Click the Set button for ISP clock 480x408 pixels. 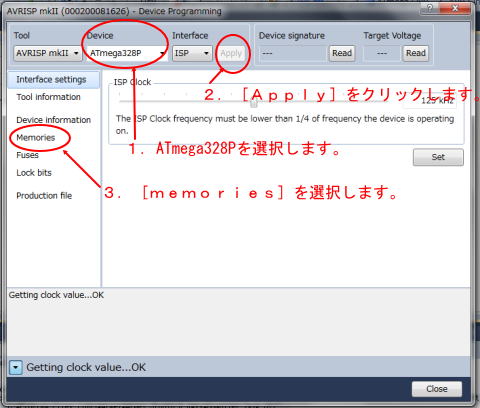point(438,157)
